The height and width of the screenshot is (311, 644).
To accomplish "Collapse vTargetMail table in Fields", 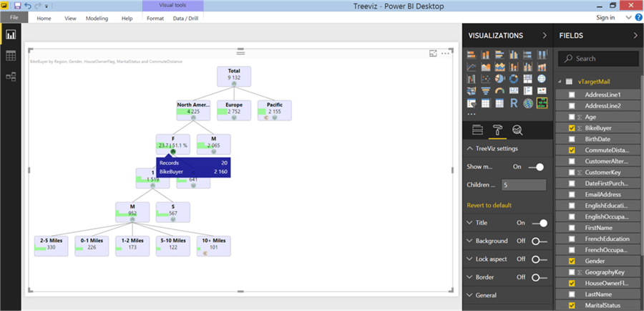I will coord(560,82).
